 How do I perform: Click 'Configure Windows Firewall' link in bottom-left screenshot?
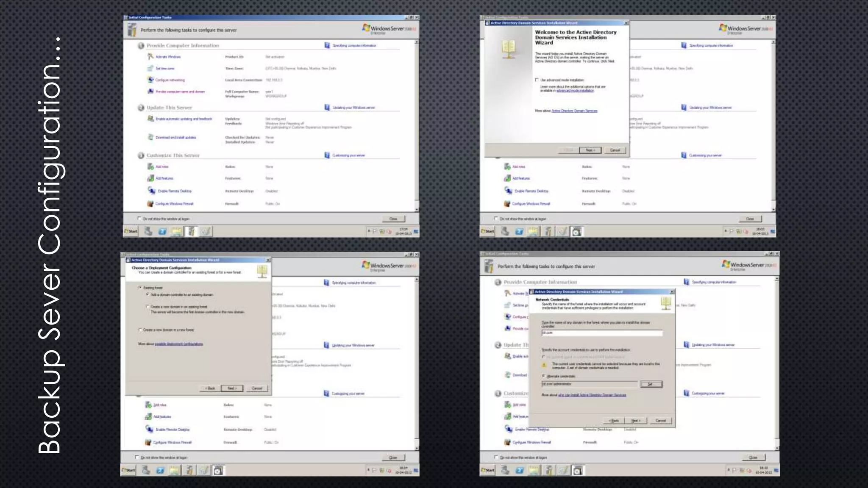tap(172, 442)
